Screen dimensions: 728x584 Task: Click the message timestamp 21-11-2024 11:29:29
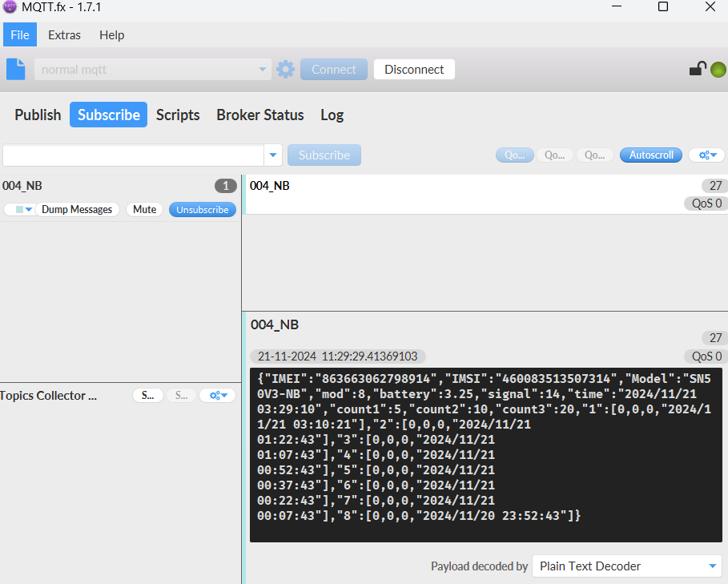(337, 356)
